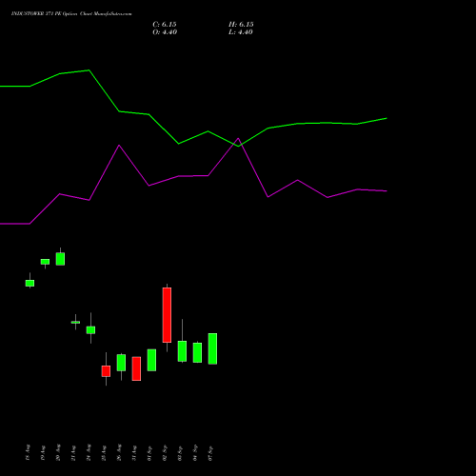Viewport: 476px width, 476px height.
Task: Click the 'C: 6.15' close value
Action: point(165,25)
